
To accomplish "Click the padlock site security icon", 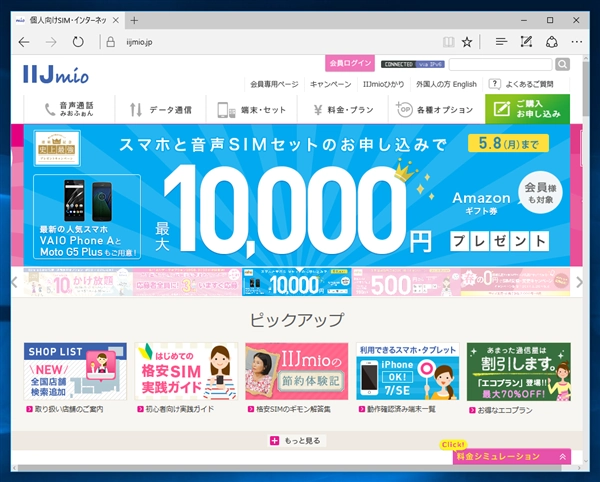I will (111, 42).
